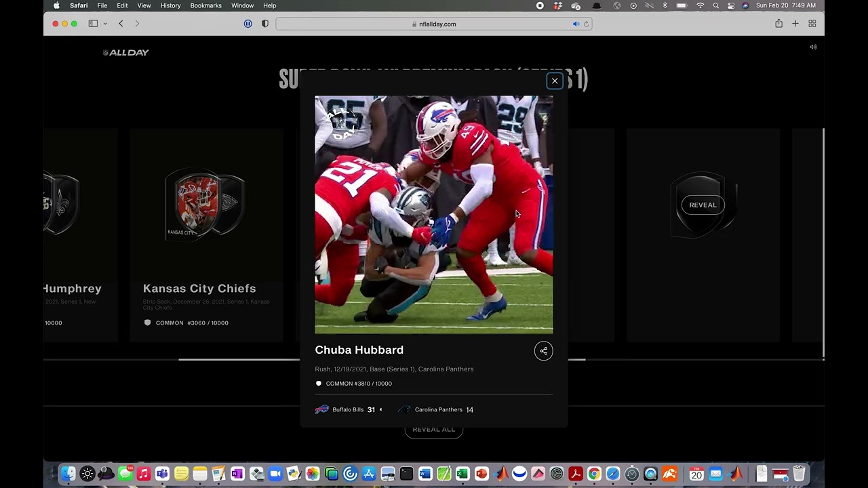Open Finder from the Dock

[x=68, y=474]
